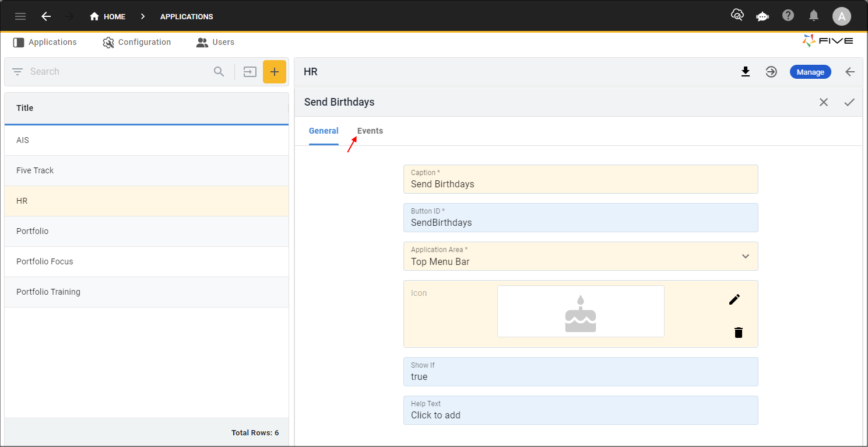The height and width of the screenshot is (447, 868).
Task: Open the notifications bell
Action: pos(814,16)
